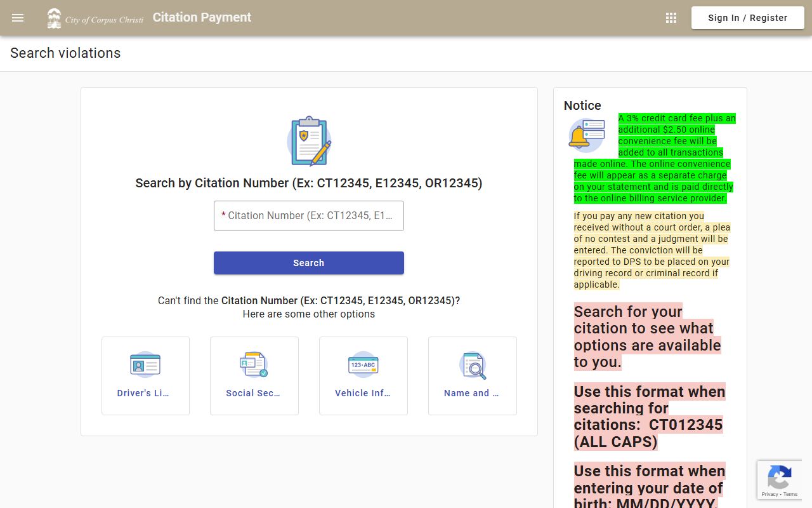Screen dimensions: 812x508
Task: Choose the Social Security search option
Action: [254, 376]
